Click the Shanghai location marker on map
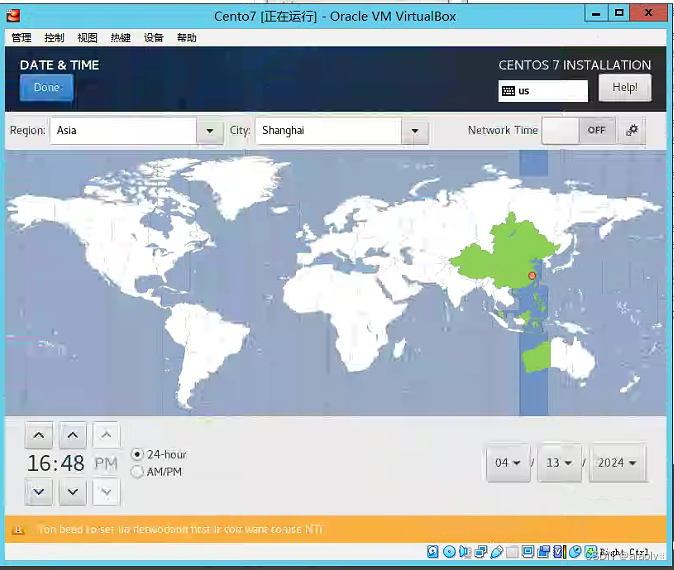 tap(532, 276)
